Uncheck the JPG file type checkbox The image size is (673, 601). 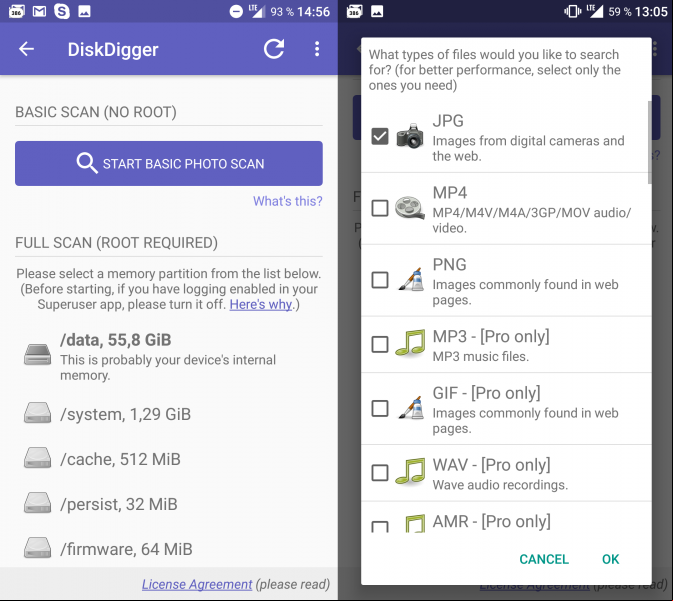[x=380, y=137]
